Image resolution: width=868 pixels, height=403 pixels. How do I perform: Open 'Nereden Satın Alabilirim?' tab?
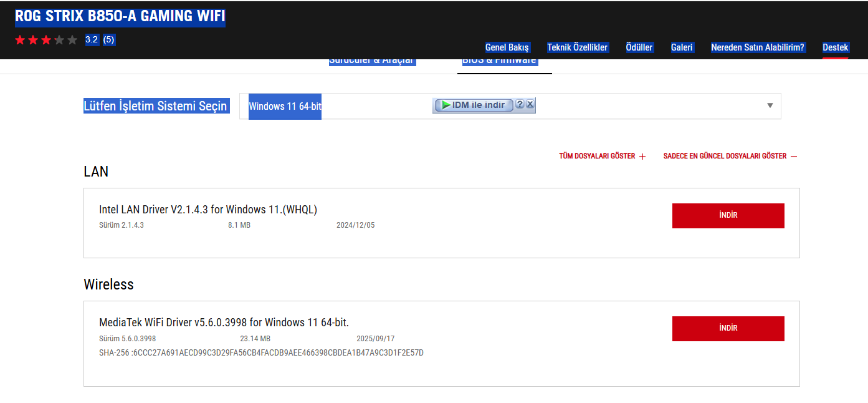(758, 47)
